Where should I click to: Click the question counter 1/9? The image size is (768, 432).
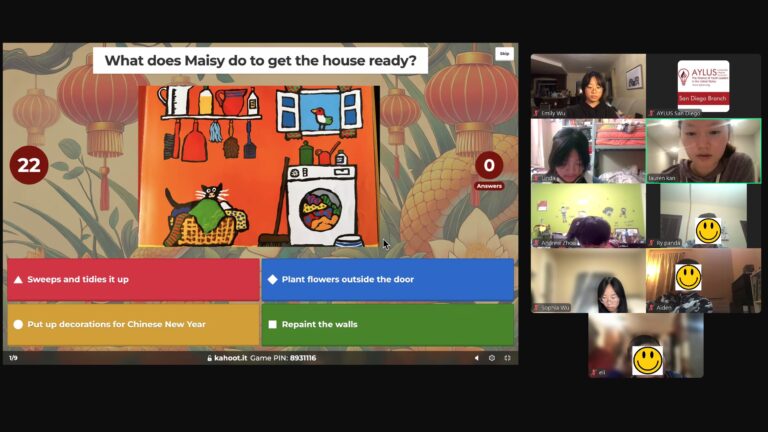[x=13, y=358]
